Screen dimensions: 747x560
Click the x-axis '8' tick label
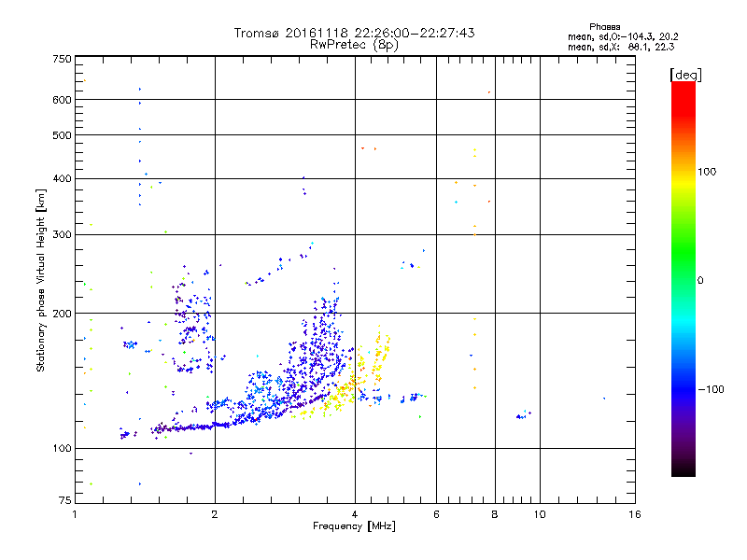495,514
